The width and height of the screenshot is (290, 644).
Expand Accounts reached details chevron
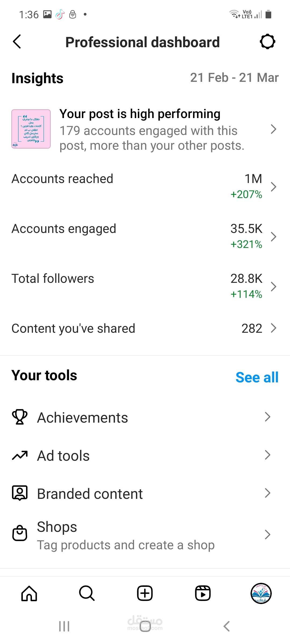[x=273, y=187]
